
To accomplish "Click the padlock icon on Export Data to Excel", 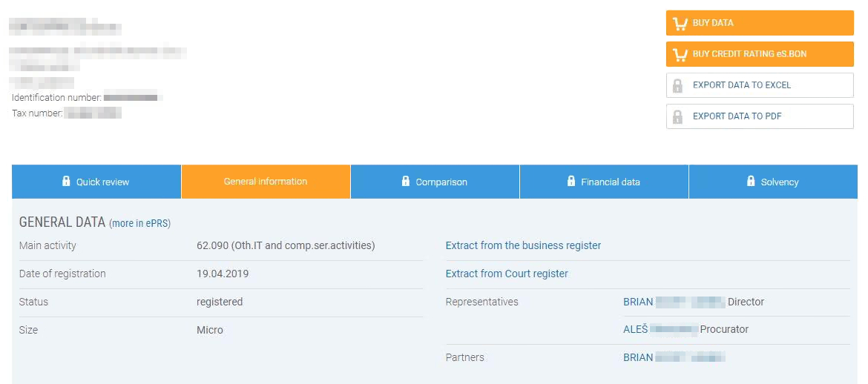I will (x=677, y=85).
